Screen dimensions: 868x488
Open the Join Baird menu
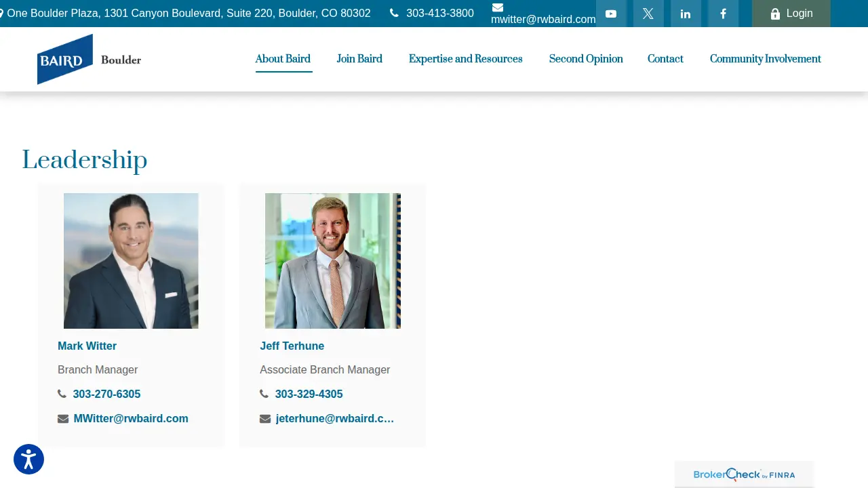tap(359, 59)
